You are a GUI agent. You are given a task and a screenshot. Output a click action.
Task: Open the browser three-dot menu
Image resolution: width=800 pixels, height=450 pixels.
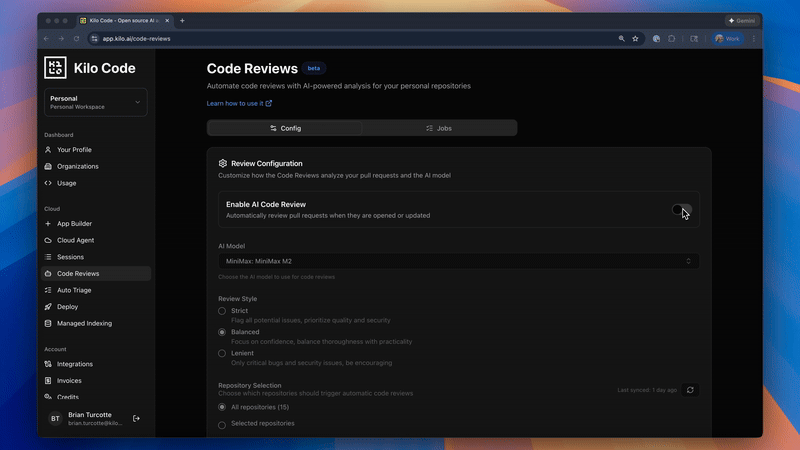click(x=754, y=39)
